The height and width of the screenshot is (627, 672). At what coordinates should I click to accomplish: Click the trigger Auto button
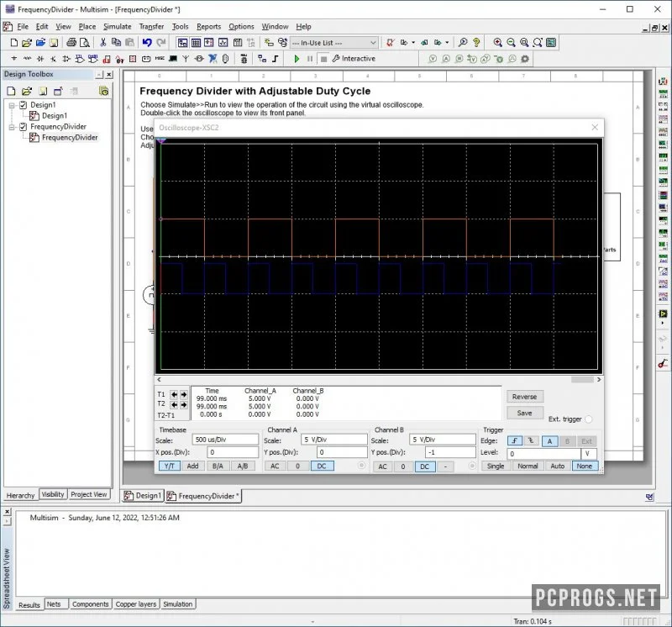click(557, 466)
